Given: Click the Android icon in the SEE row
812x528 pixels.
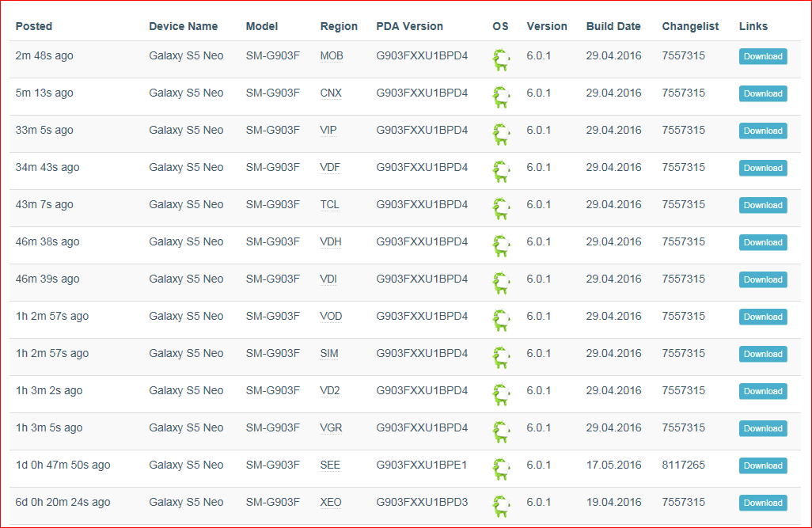Looking at the screenshot, I should [501, 470].
